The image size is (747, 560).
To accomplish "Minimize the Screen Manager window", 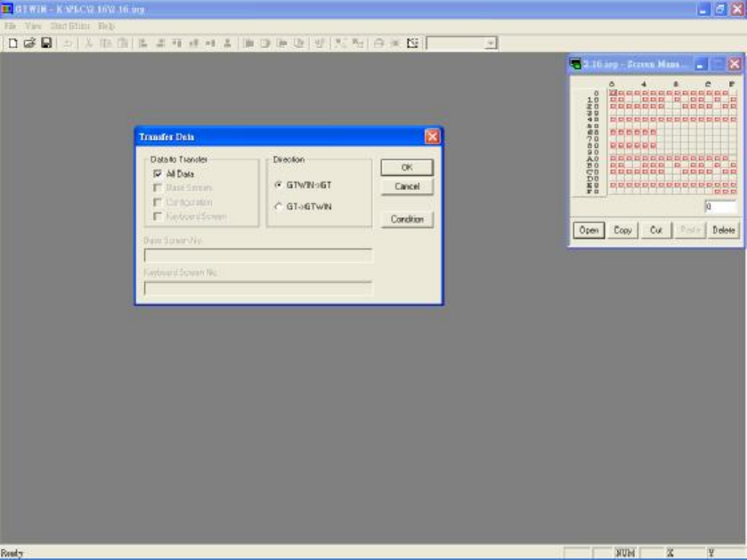I will point(701,64).
